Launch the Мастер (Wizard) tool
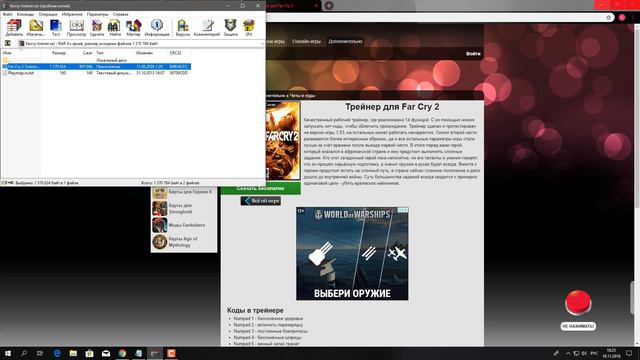The image size is (640, 360). [x=133, y=28]
